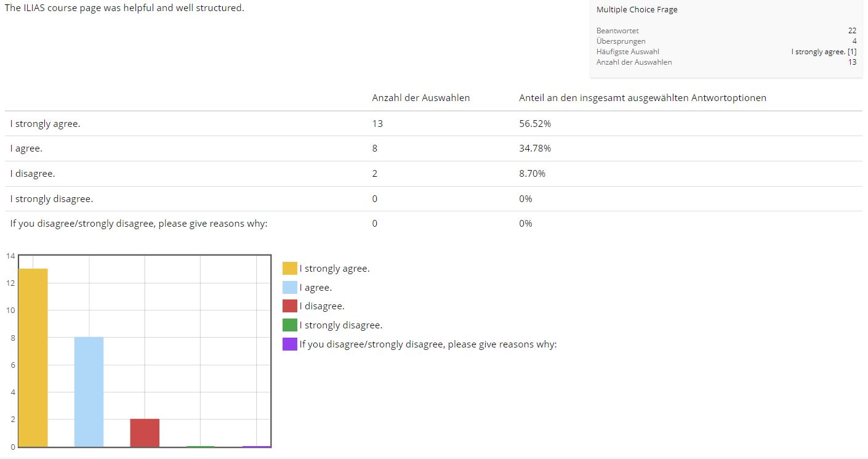Viewport: 868px width, 459px height.
Task: Click the 'Multiple Choice Frage' summary heading
Action: [x=637, y=10]
